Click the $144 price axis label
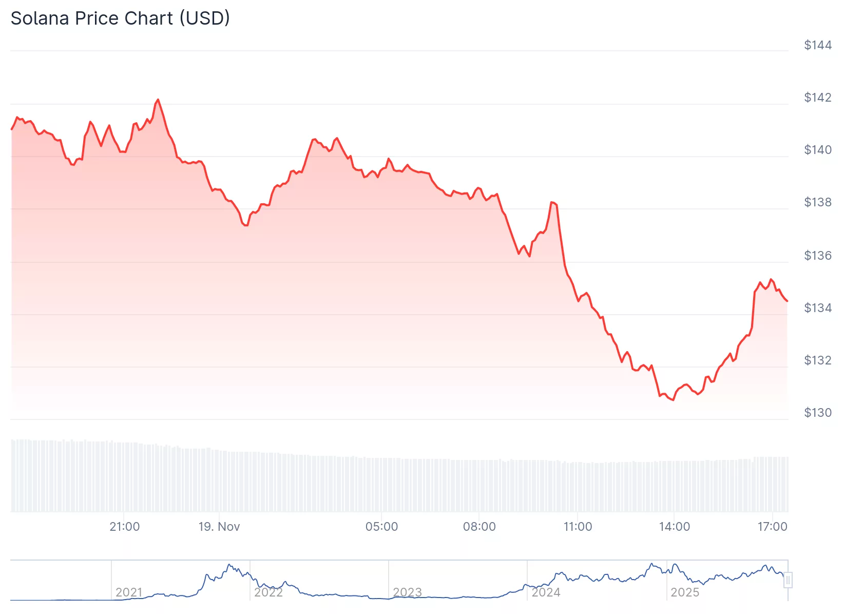 tap(817, 45)
